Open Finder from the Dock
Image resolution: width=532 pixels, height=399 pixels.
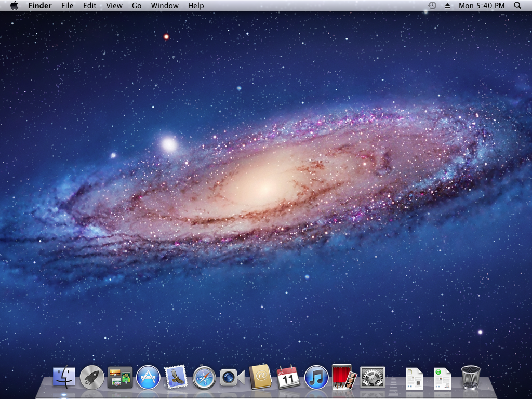(x=63, y=377)
